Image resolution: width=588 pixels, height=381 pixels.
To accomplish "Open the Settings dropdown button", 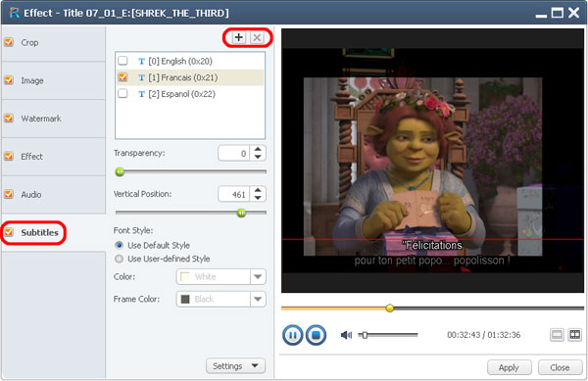I will click(x=235, y=366).
